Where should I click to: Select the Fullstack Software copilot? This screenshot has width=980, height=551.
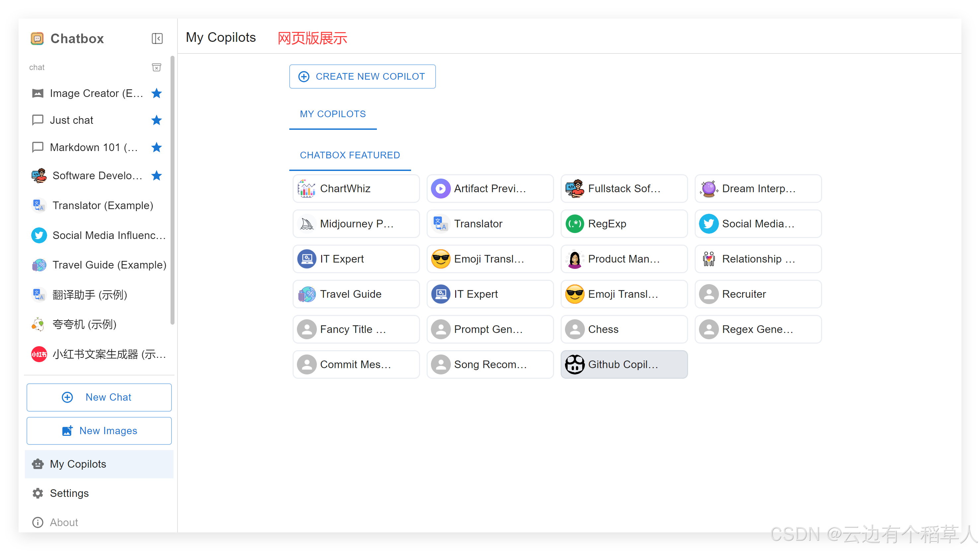tap(624, 189)
